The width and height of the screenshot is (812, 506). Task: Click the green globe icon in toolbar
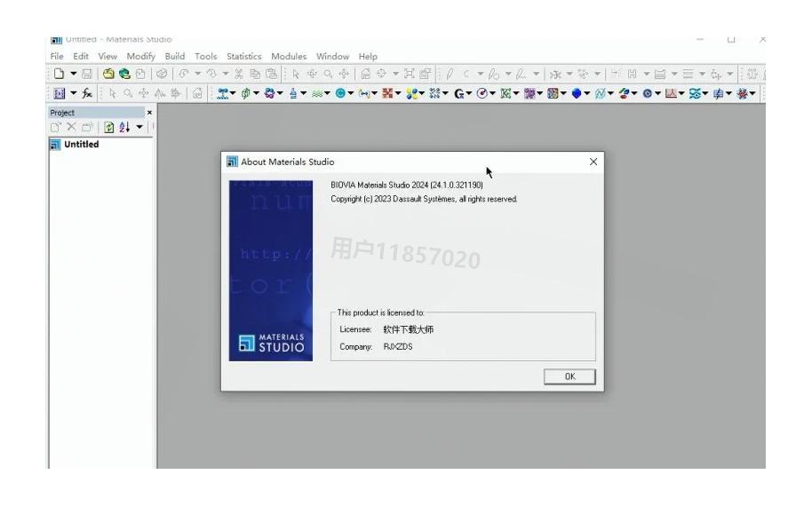124,74
